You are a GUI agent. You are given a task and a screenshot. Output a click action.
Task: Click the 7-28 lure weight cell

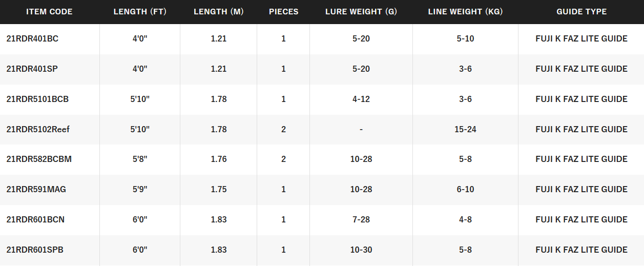click(x=361, y=220)
